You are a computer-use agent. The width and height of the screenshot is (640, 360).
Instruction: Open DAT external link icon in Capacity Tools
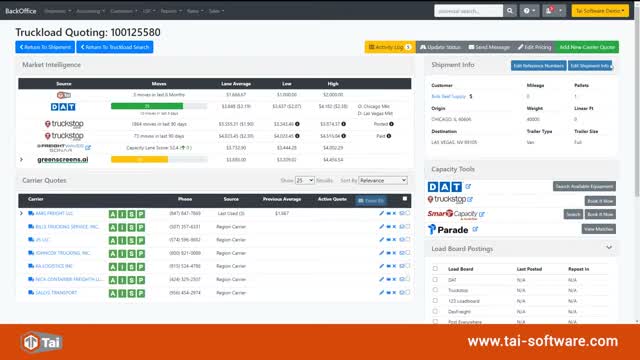pyautogui.click(x=468, y=186)
